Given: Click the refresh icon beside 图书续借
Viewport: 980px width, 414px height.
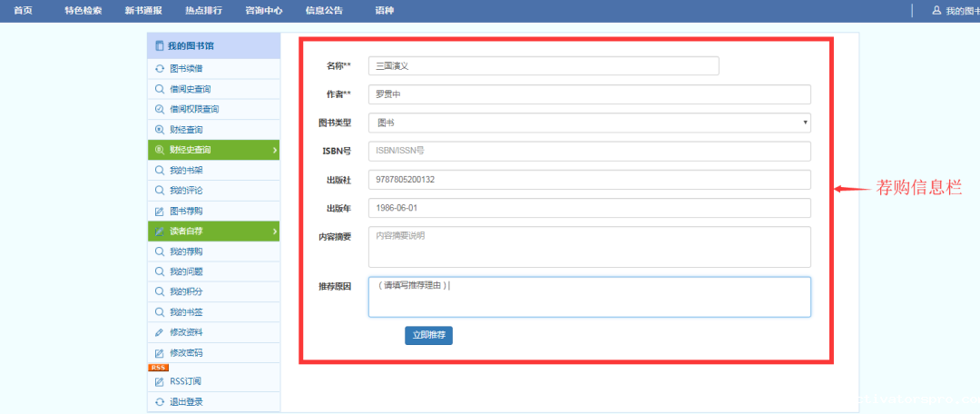Looking at the screenshot, I should (160, 69).
